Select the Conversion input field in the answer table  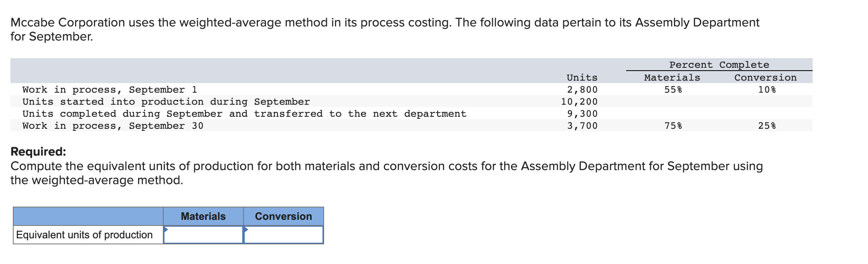pos(283,235)
